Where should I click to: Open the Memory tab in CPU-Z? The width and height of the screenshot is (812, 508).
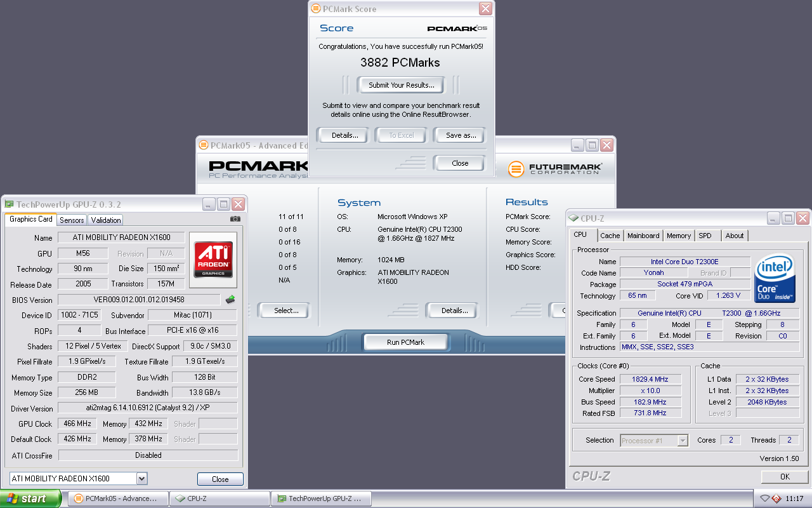pos(679,236)
